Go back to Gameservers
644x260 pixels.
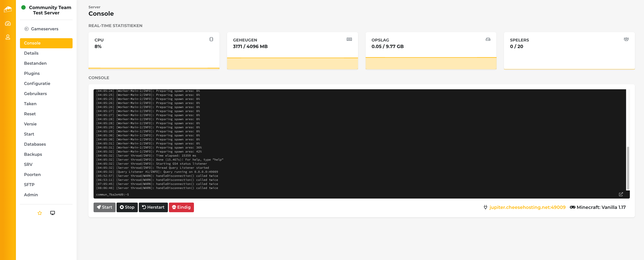pos(41,29)
